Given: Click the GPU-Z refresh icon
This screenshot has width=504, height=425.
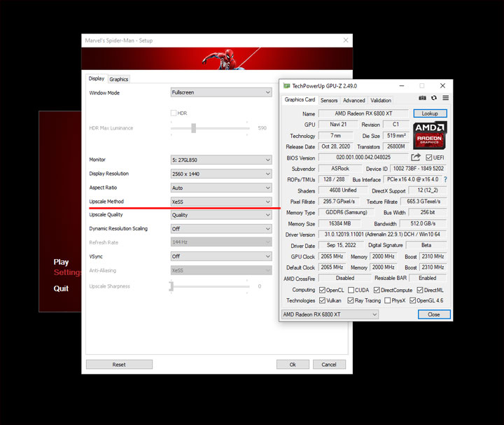Looking at the screenshot, I should [x=434, y=98].
